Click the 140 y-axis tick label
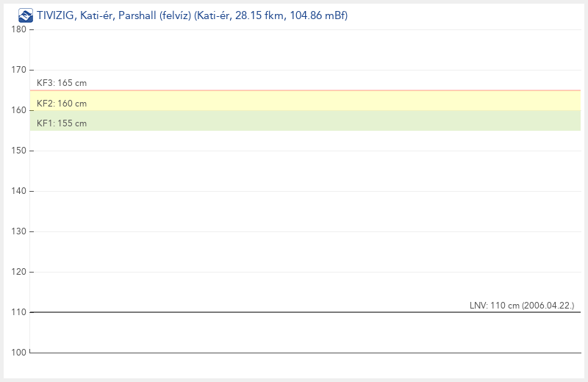 coord(17,191)
